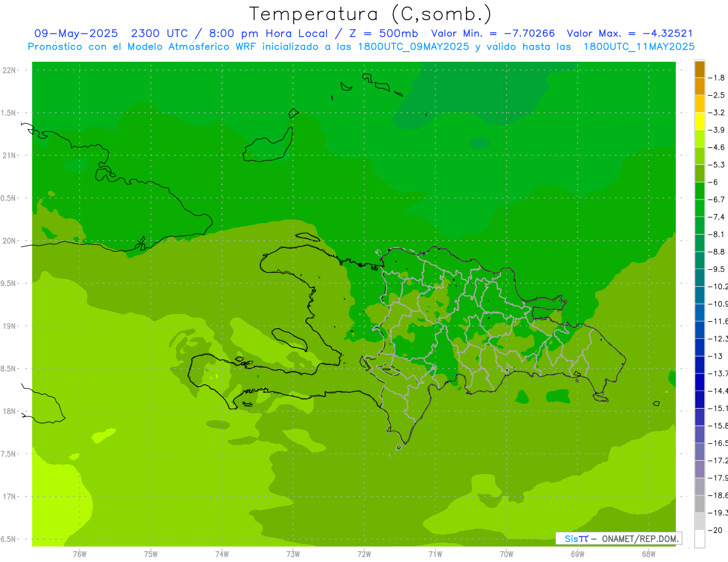Click the '74W' longitude axis label
This screenshot has height=562, width=728.
point(221,554)
